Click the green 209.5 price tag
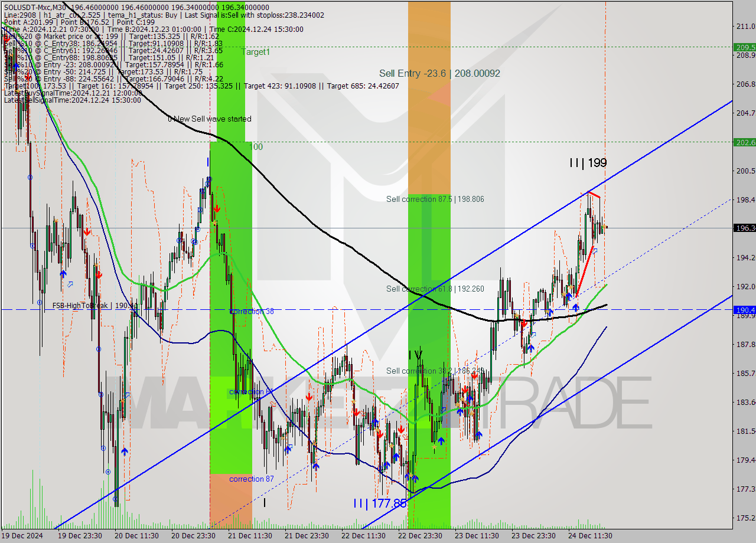The image size is (756, 543). [x=744, y=47]
